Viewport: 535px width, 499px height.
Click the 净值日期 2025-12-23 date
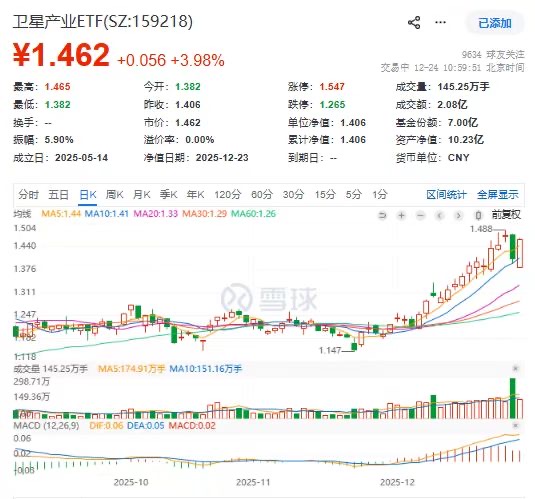click(x=222, y=158)
